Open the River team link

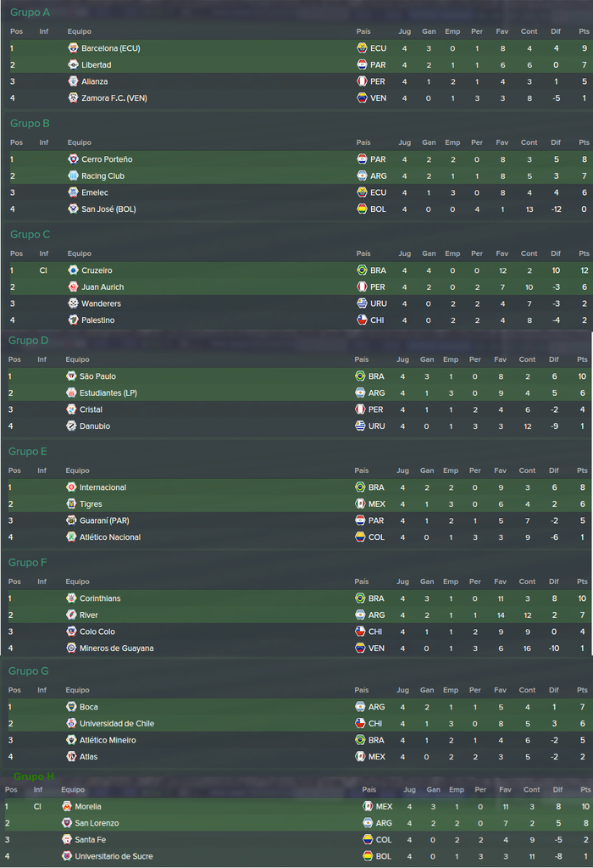[88, 615]
